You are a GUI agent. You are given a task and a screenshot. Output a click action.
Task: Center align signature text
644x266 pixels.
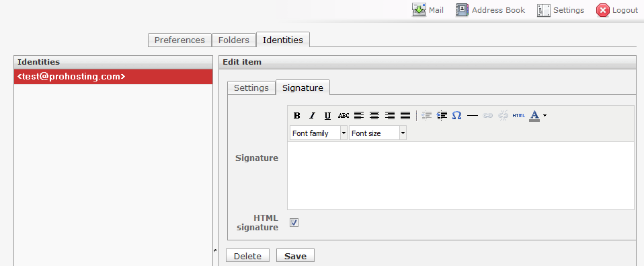click(374, 116)
